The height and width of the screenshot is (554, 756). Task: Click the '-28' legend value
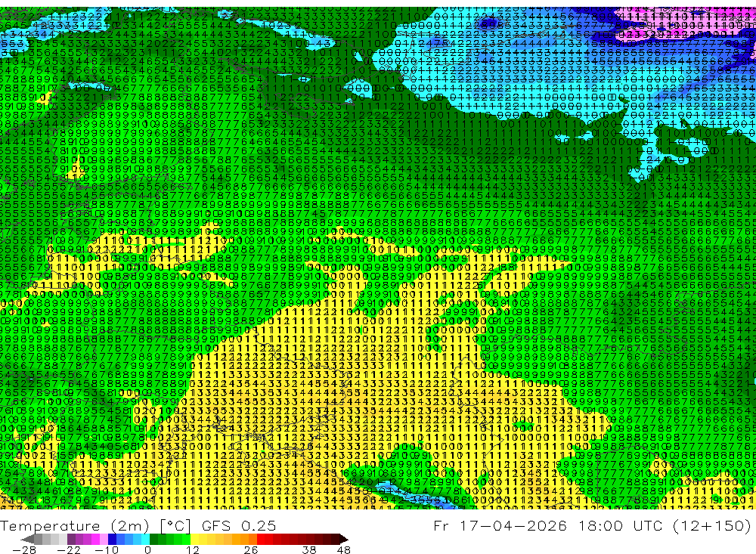pyautogui.click(x=24, y=550)
